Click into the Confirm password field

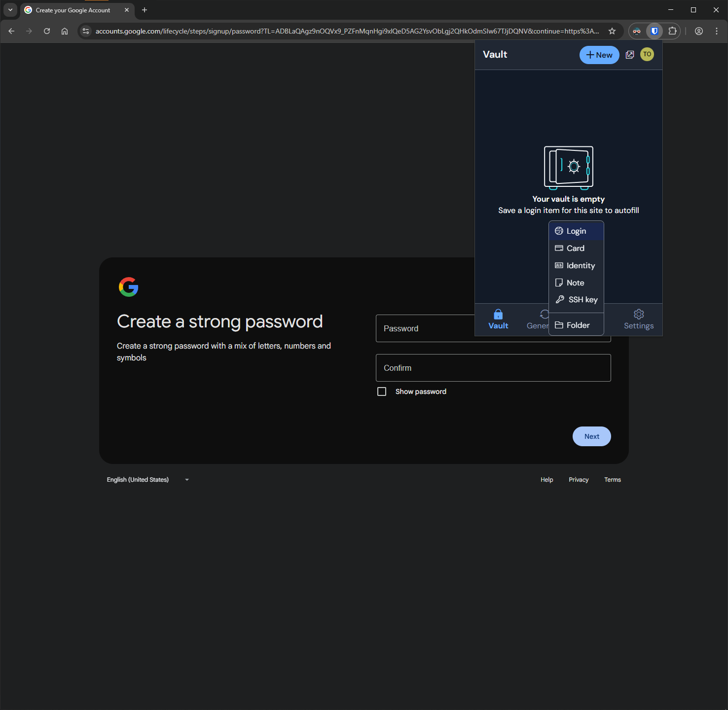pos(493,368)
